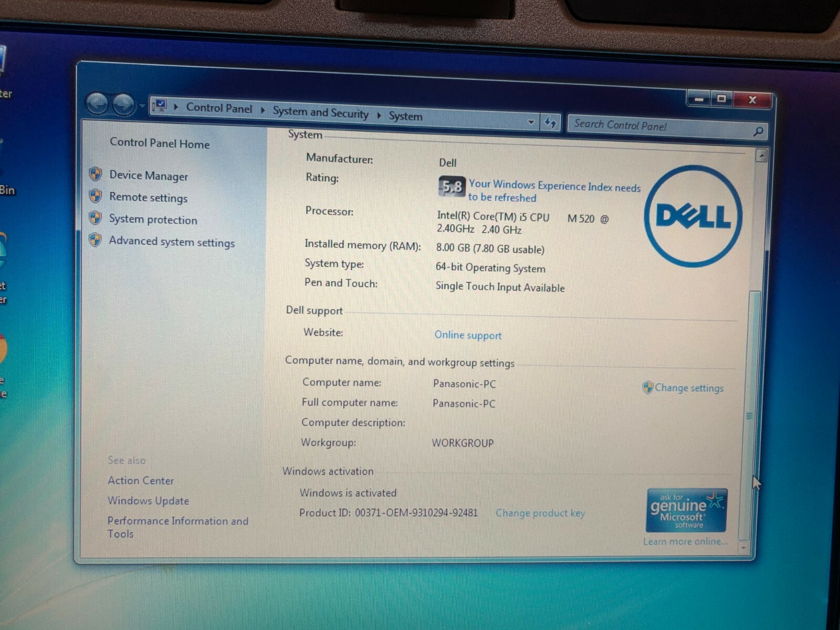Open Online support website link
Image resolution: width=840 pixels, height=630 pixels.
468,335
